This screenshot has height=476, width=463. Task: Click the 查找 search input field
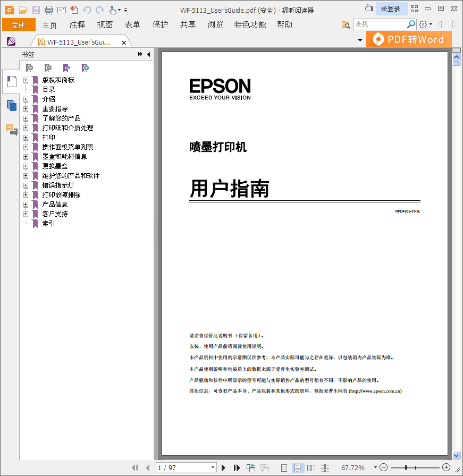(x=380, y=24)
